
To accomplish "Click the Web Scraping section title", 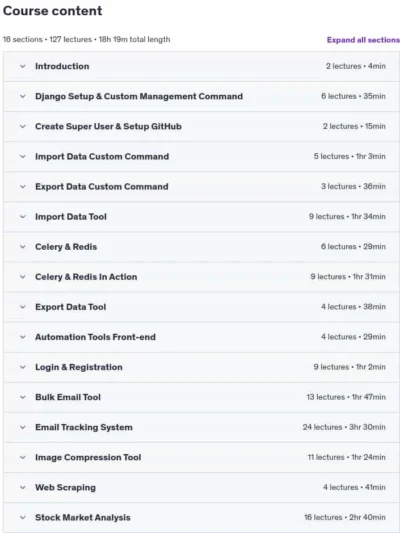I will point(66,487).
